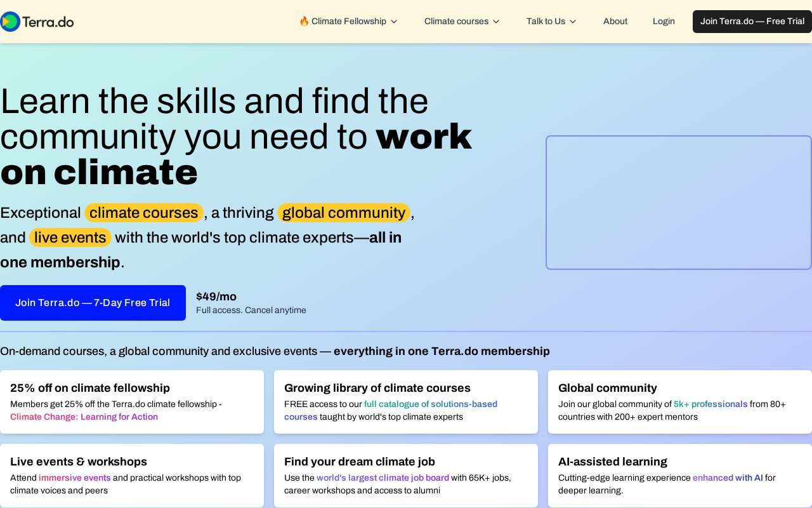Select the 25% off on climate fellowship heading

[x=90, y=388]
